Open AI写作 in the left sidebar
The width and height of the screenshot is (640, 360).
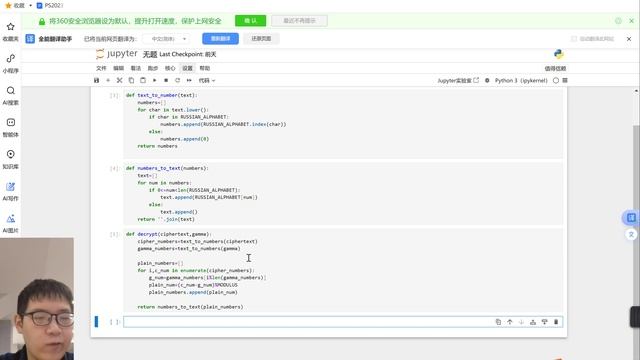[11, 191]
